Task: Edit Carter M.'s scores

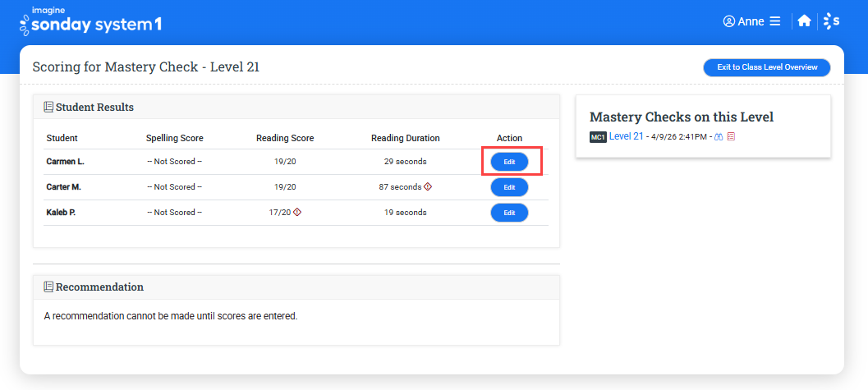Action: point(509,187)
